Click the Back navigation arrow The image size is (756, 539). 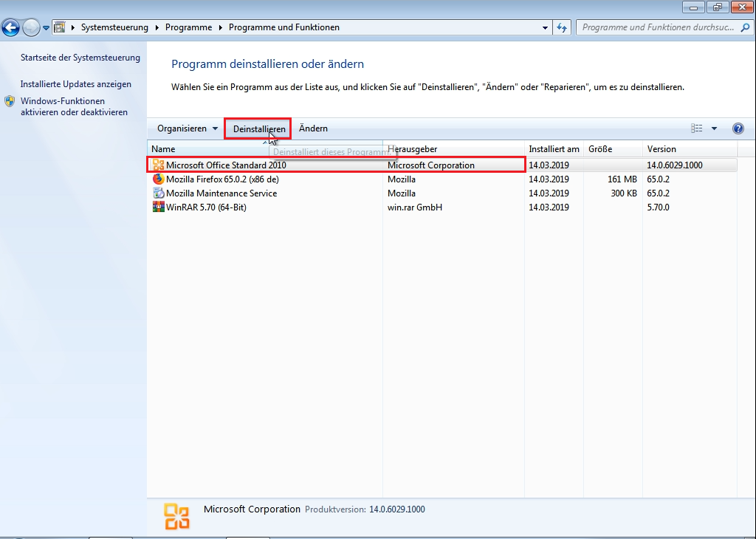(10, 27)
